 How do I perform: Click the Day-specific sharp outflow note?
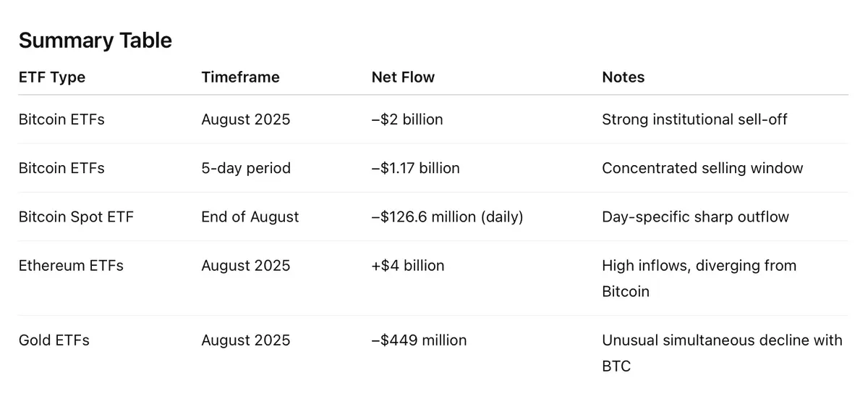695,217
